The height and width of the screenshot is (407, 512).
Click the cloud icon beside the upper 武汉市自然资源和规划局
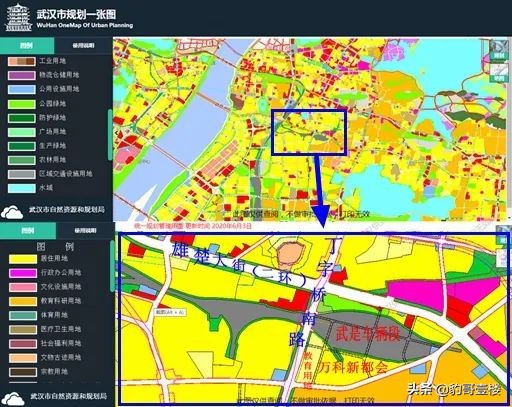point(12,212)
